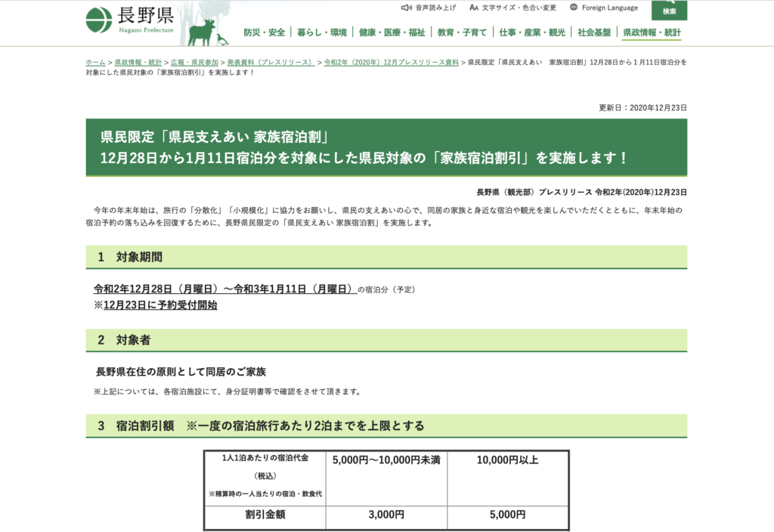Click the 更新日：2020年12月23日 text
This screenshot has height=532, width=774.
[642, 107]
